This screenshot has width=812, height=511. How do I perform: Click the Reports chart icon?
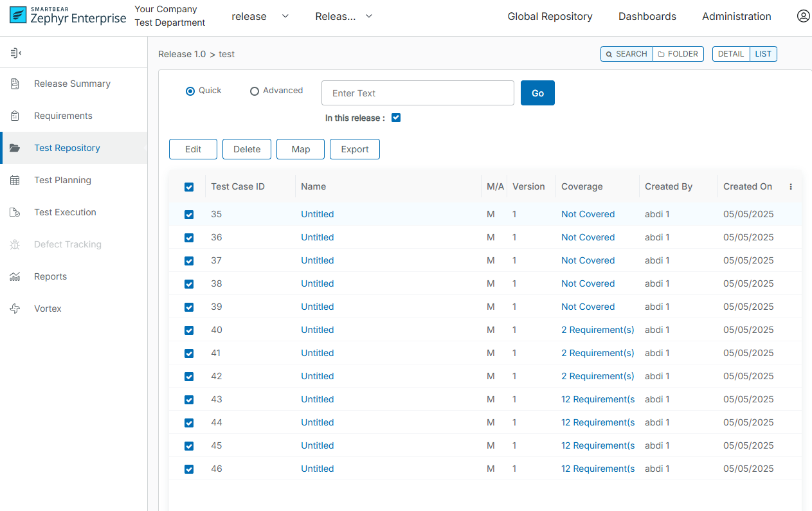click(15, 276)
